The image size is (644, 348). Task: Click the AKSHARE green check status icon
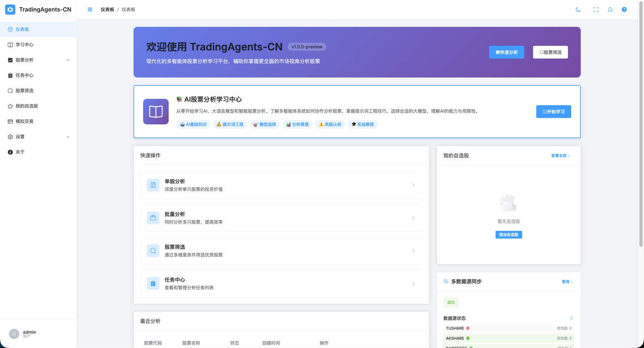(468, 338)
